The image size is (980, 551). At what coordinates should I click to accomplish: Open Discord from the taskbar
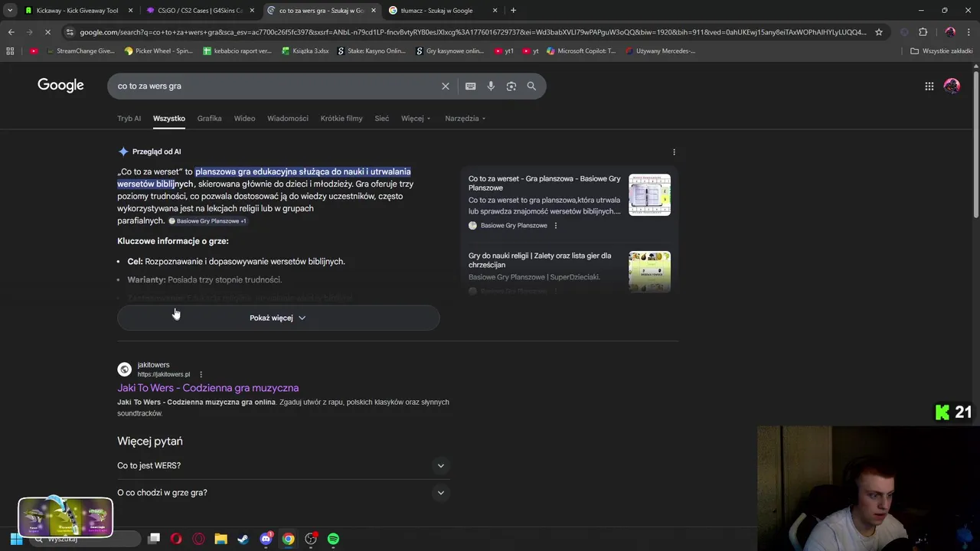(266, 539)
